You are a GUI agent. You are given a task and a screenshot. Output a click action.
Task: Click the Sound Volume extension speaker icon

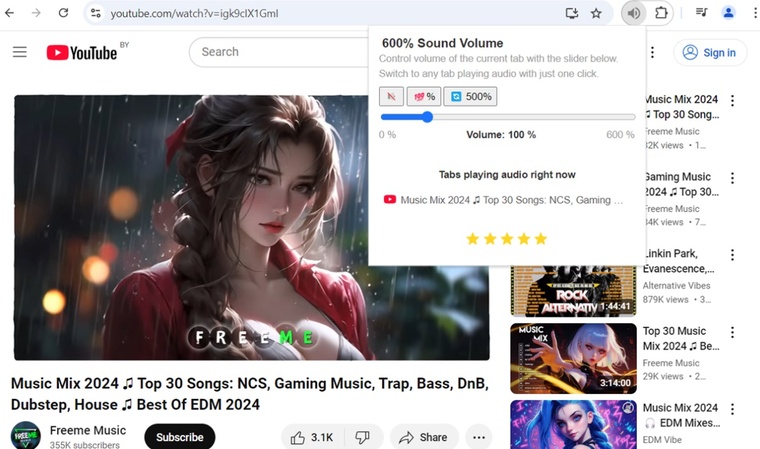(633, 14)
